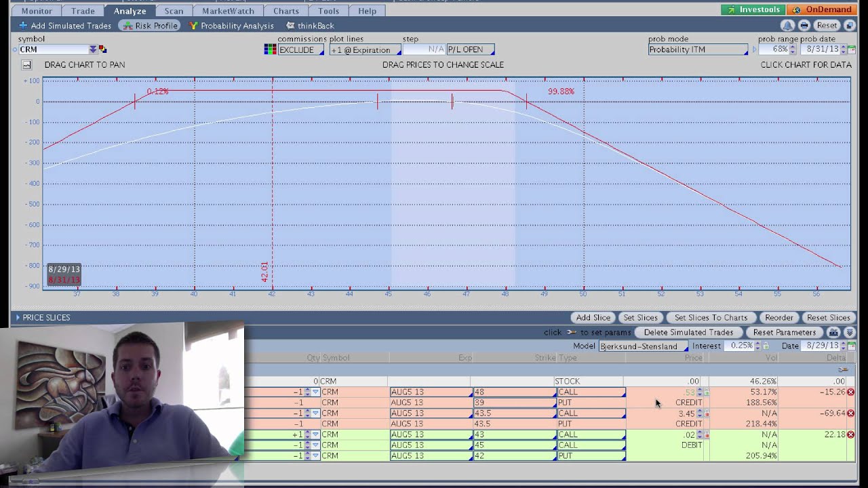Click the Set Slices button
The image size is (868, 488).
tap(641, 318)
